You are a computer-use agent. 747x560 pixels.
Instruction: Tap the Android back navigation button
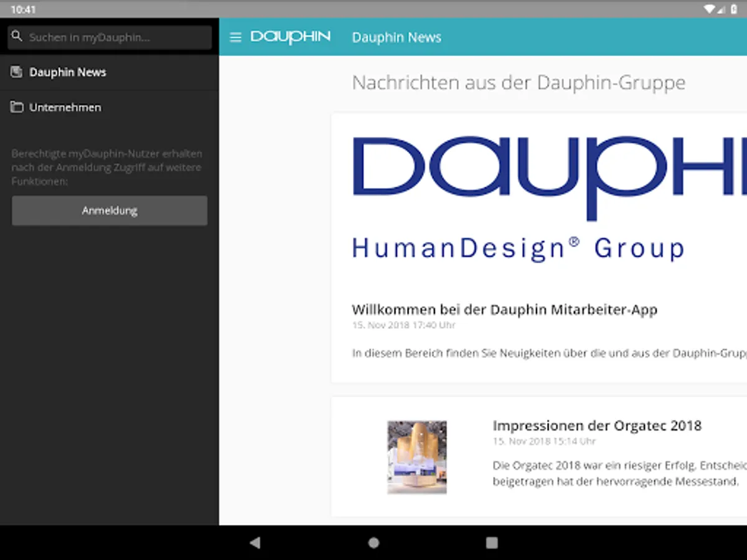click(x=255, y=543)
